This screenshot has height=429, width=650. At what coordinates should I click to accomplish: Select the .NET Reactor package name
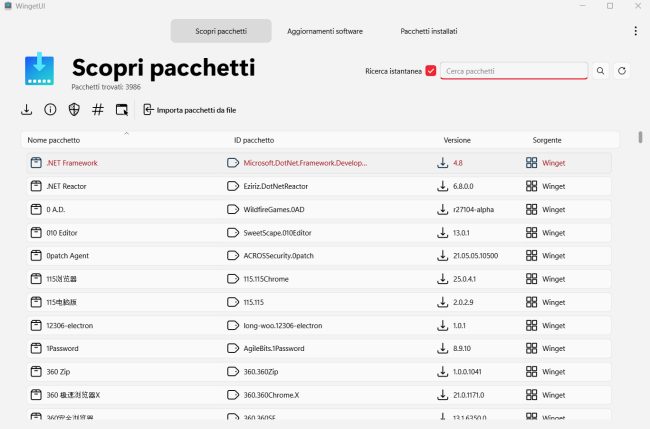(x=66, y=186)
